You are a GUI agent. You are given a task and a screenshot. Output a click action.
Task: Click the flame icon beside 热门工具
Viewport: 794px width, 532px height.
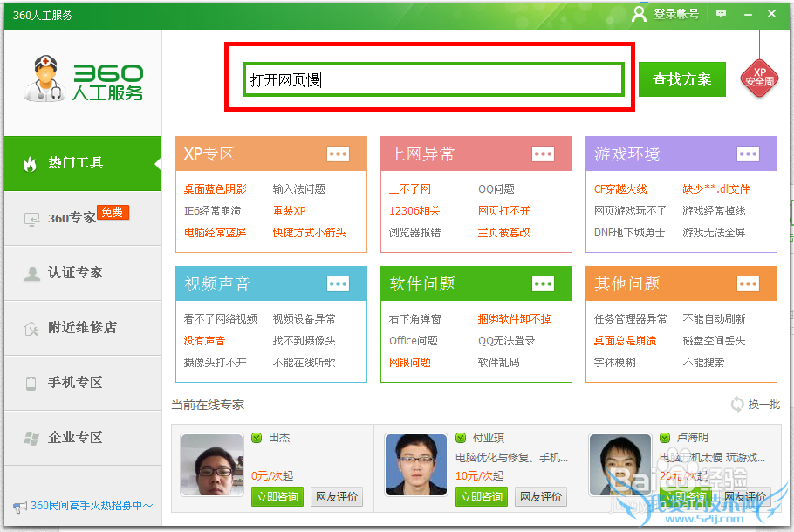point(31,163)
